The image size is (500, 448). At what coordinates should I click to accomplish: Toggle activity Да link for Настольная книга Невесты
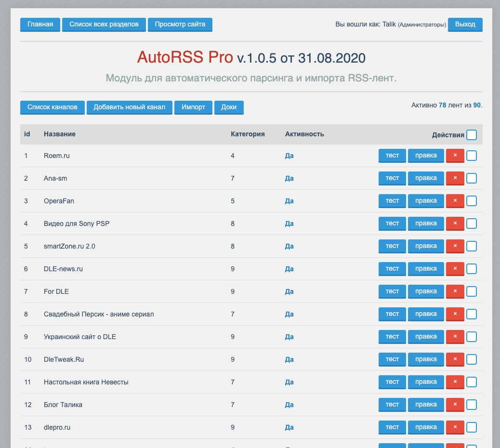[289, 382]
